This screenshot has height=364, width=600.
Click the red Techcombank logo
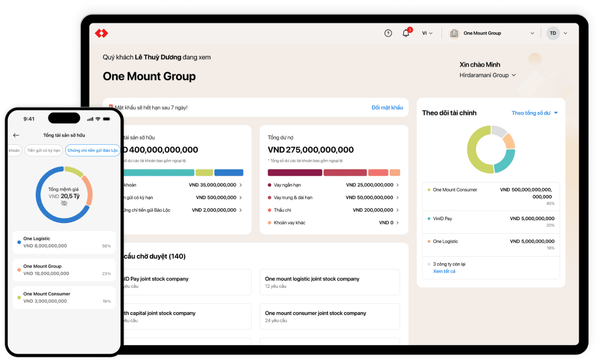pyautogui.click(x=101, y=33)
